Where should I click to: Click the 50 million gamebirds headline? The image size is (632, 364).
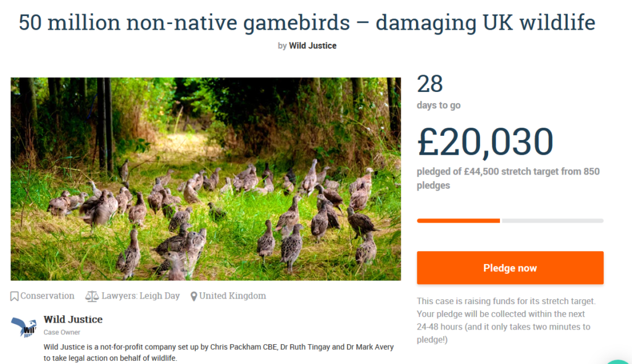(307, 23)
